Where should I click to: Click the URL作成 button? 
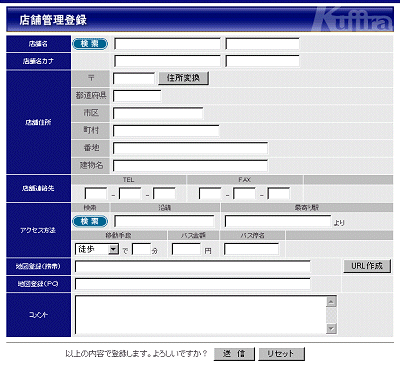367,266
